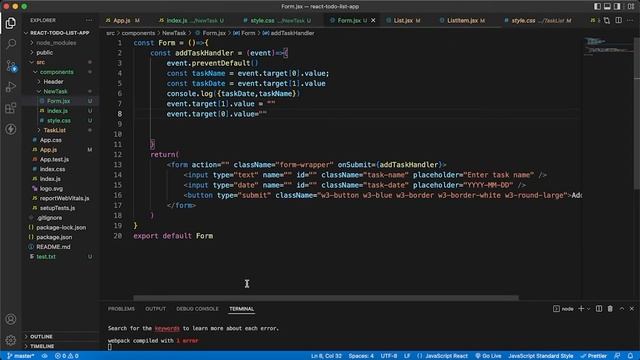Open Form.jsx in file tree
Image resolution: width=640 pixels, height=360 pixels.
pyautogui.click(x=58, y=101)
